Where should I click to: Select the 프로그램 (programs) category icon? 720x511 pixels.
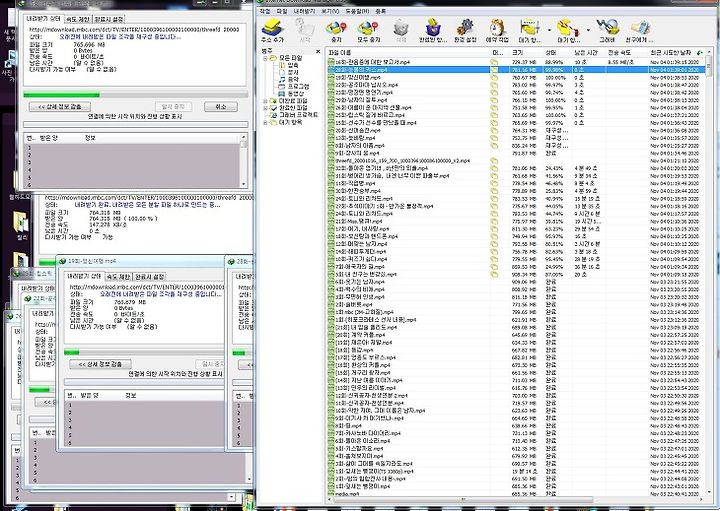tap(282, 86)
